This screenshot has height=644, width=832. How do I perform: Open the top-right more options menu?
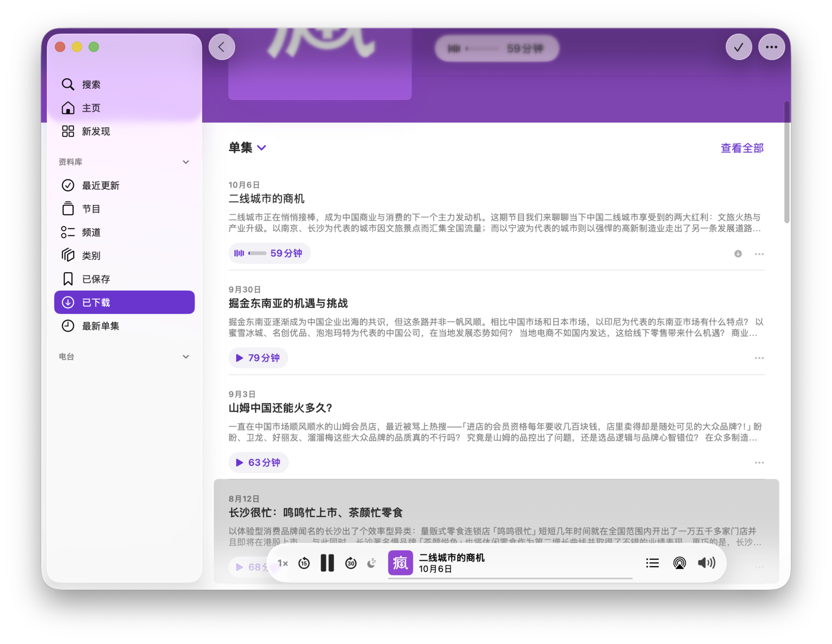point(771,47)
